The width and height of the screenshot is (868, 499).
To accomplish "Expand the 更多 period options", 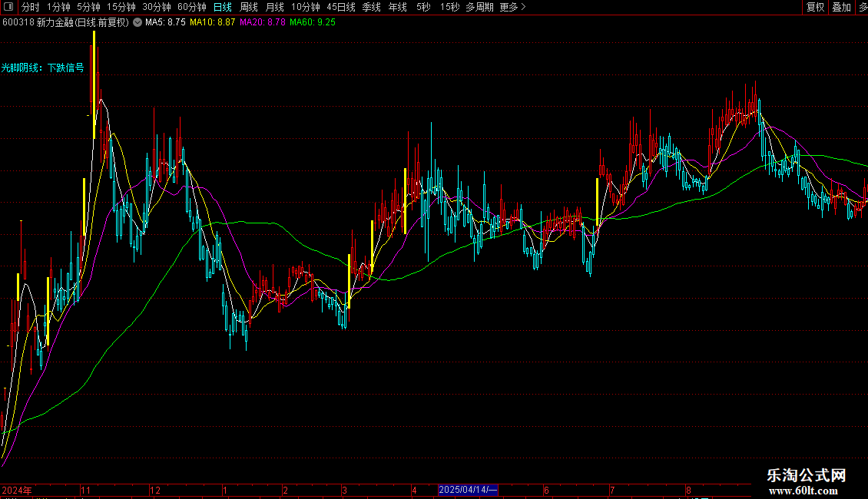I will (512, 7).
